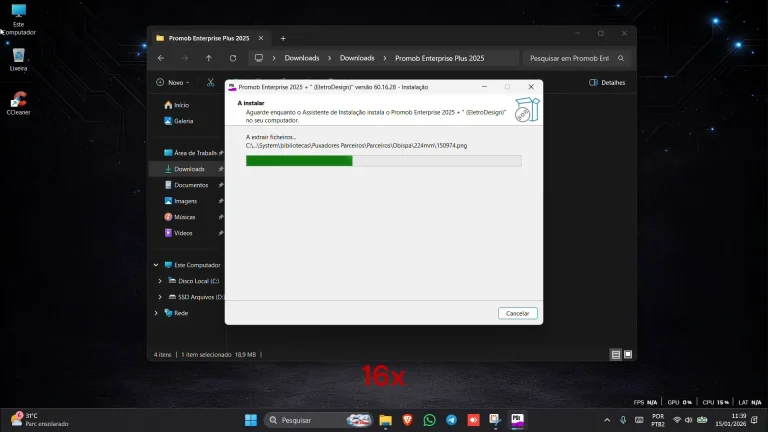Switch Explorer to details list view
768x432 pixels.
(x=616, y=355)
